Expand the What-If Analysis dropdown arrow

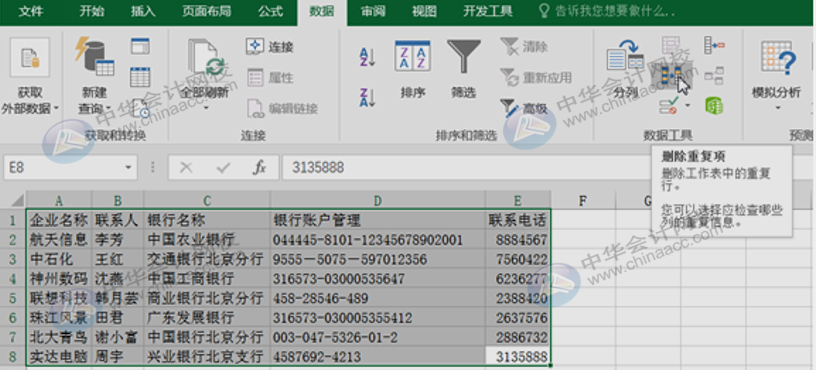(778, 108)
